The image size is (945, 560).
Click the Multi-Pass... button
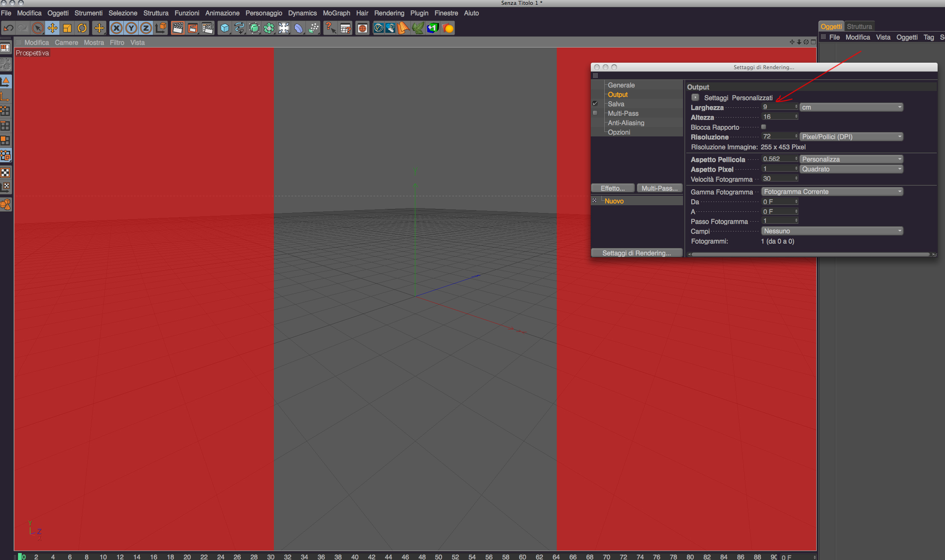click(659, 188)
